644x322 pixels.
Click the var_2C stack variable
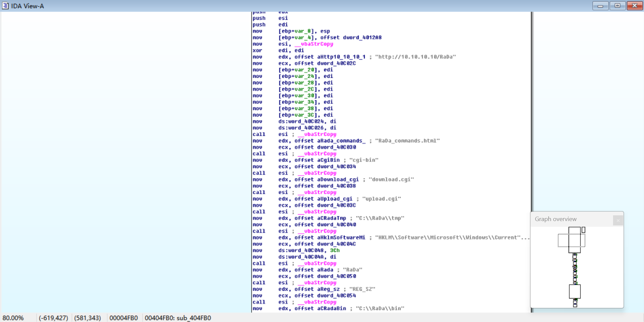[x=304, y=89]
